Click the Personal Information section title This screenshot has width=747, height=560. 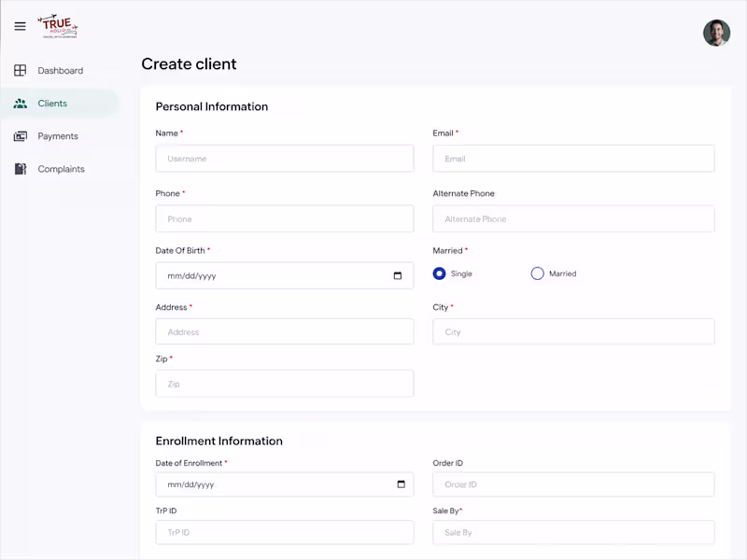tap(212, 106)
